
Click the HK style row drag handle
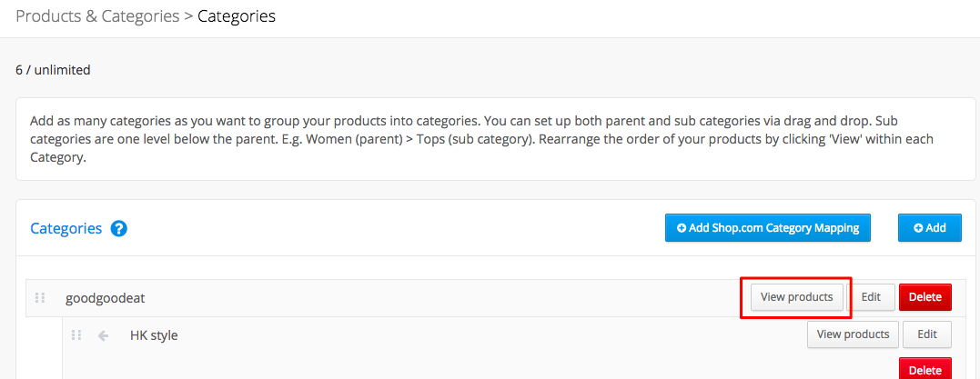(76, 335)
